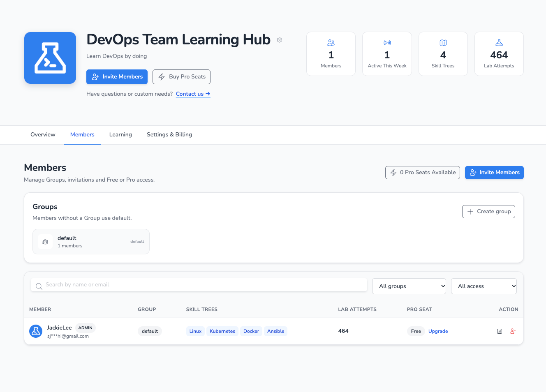This screenshot has width=546, height=392.
Task: Click the Skill Trees map icon
Action: pyautogui.click(x=443, y=43)
